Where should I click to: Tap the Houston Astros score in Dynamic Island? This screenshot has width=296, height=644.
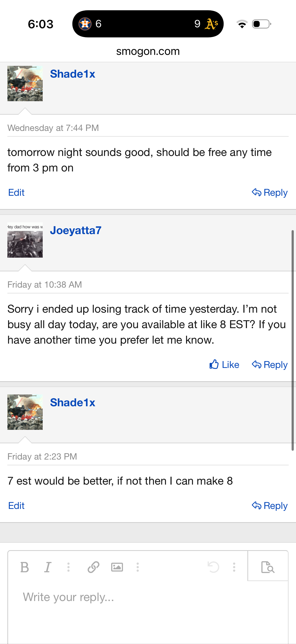(90, 24)
